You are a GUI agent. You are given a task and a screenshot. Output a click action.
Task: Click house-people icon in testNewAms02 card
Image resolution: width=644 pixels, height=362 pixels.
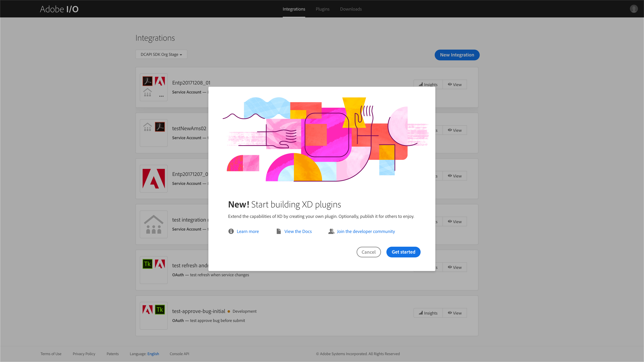click(148, 127)
